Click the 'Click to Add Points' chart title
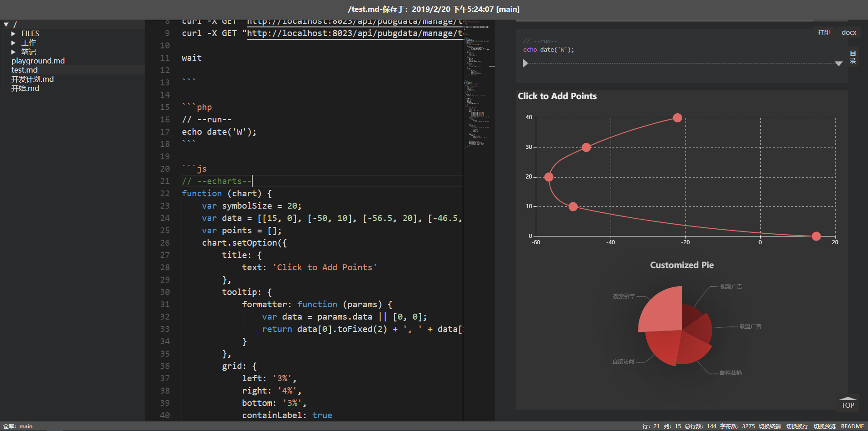This screenshot has height=431, width=868. (x=557, y=96)
